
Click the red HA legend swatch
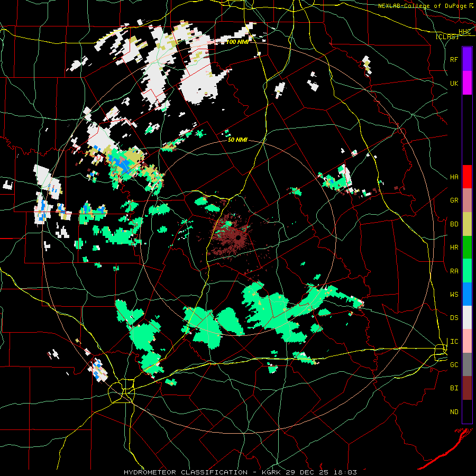pyautogui.click(x=467, y=177)
